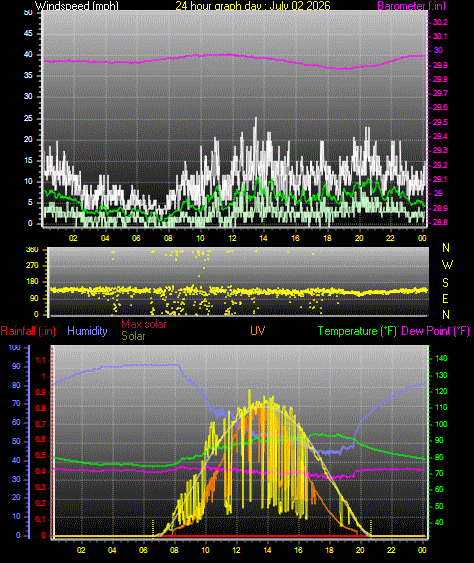Screen dimensions: 474x563
Task: Select the 'Dew Point (°F)' legend label
Action: tap(435, 331)
